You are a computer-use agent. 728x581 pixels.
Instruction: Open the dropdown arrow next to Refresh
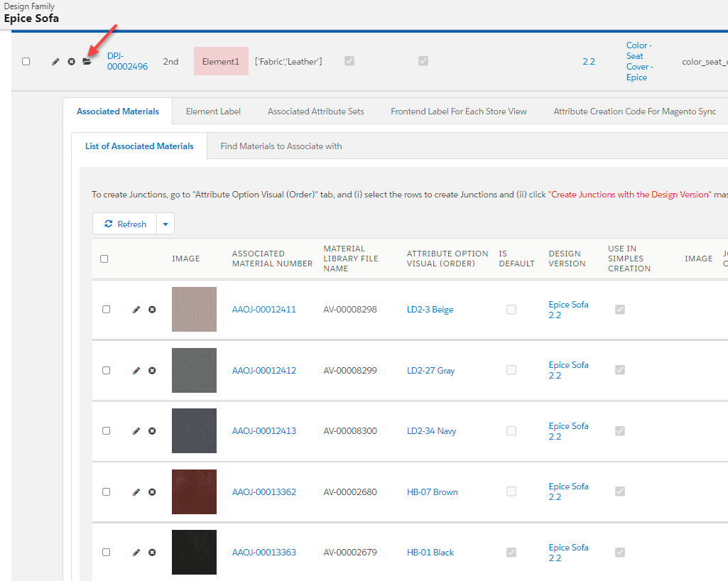[165, 224]
